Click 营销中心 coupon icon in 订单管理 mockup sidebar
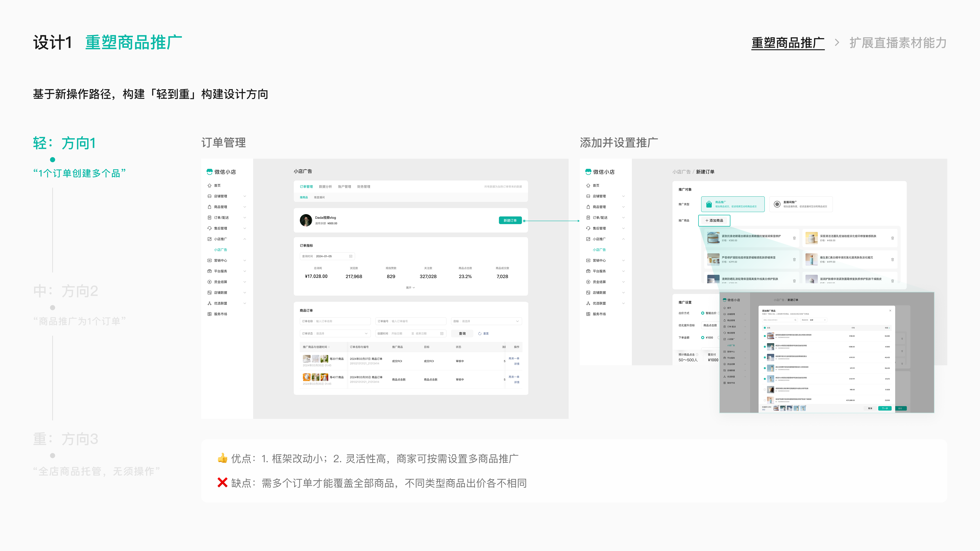The image size is (980, 551). coord(209,261)
